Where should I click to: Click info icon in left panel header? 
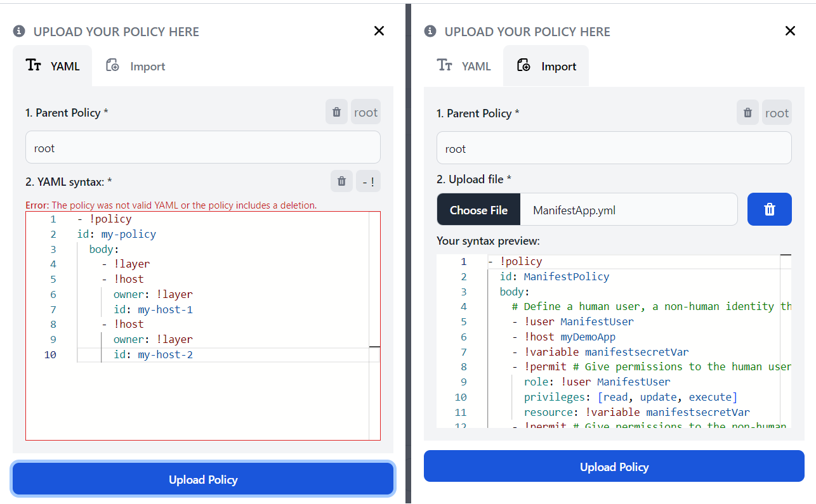tap(19, 31)
